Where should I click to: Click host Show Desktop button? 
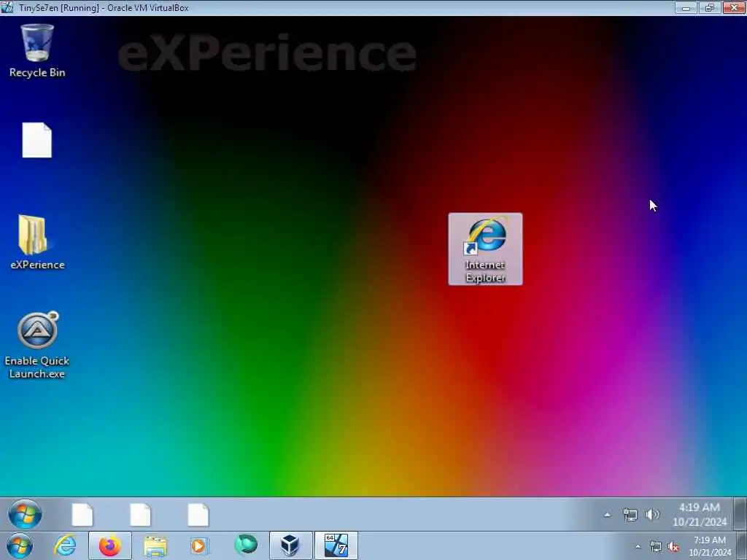(x=742, y=545)
